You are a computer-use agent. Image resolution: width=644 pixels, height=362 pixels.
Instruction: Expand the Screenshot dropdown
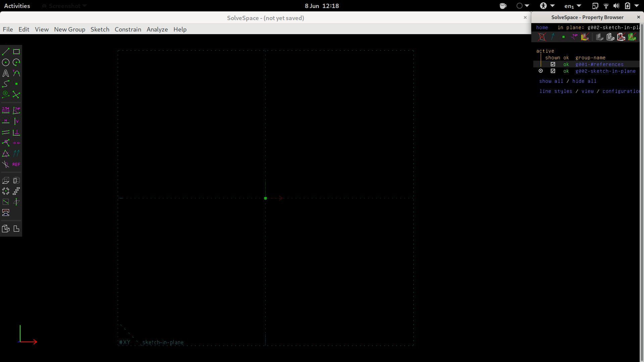coord(64,6)
